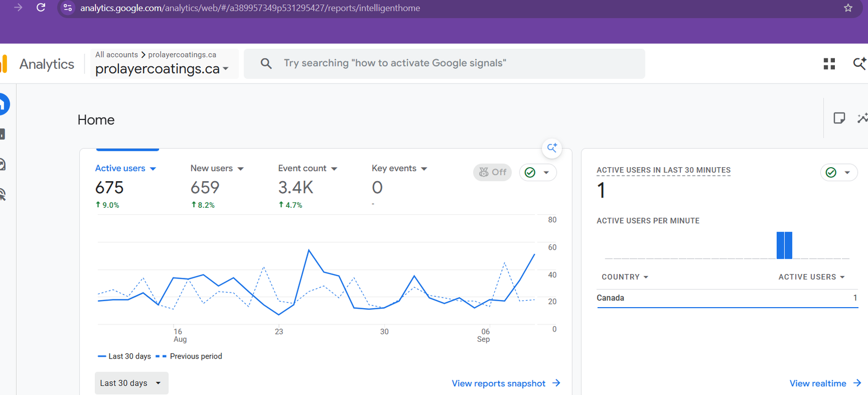Select the Canada row in country table
Viewport: 868px width, 395px height.
(727, 298)
